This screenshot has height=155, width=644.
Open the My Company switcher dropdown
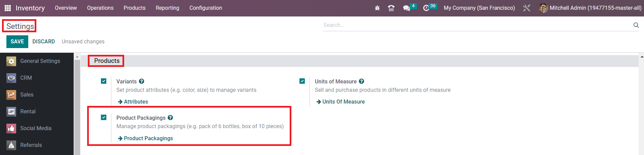[479, 8]
